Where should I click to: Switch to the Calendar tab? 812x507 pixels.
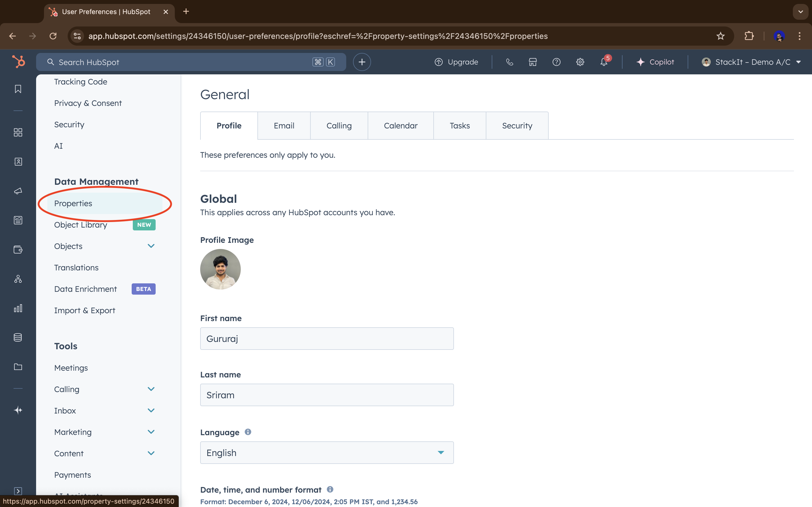point(401,126)
